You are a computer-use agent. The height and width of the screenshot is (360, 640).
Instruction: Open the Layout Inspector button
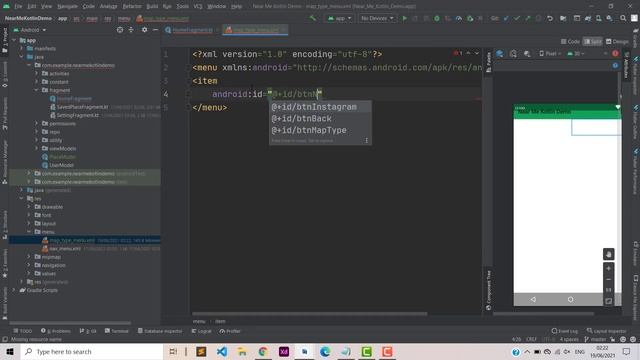click(607, 331)
